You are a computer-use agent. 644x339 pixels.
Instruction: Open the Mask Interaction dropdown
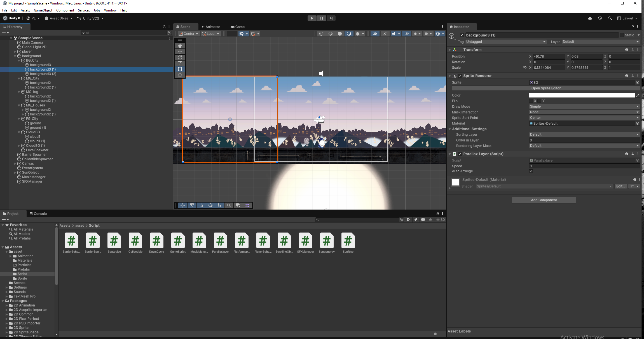pyautogui.click(x=584, y=112)
